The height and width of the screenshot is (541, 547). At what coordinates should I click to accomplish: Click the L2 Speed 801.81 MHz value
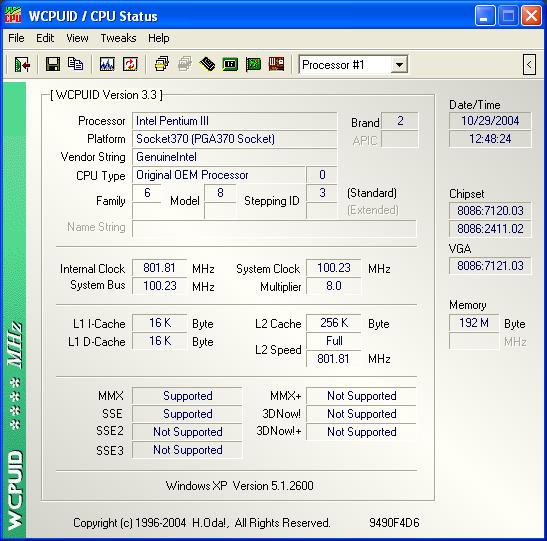(334, 359)
